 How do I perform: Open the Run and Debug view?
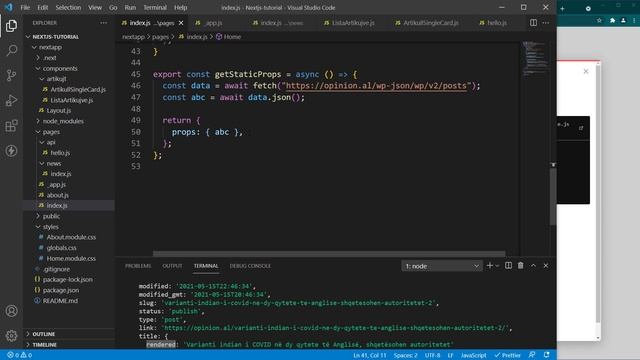(x=11, y=100)
